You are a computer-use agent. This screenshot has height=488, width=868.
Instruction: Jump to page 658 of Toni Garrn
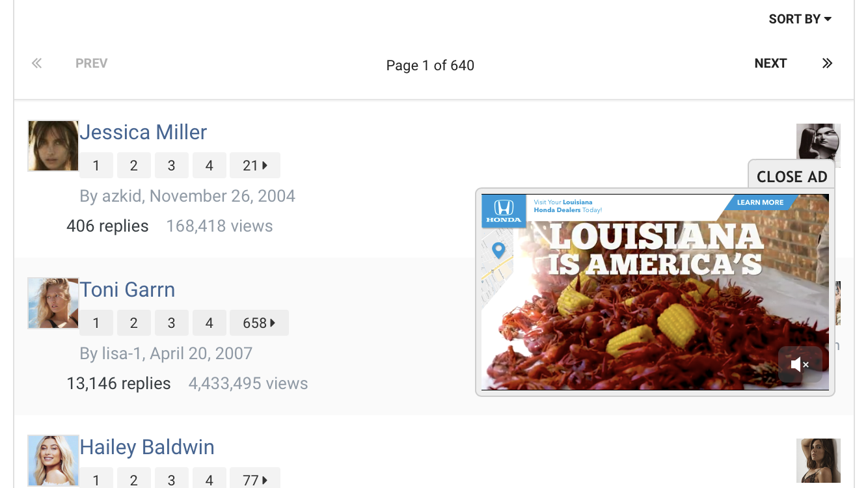tap(259, 323)
